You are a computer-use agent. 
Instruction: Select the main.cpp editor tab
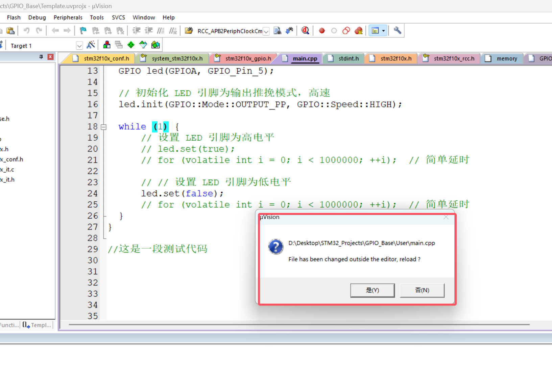pos(301,58)
